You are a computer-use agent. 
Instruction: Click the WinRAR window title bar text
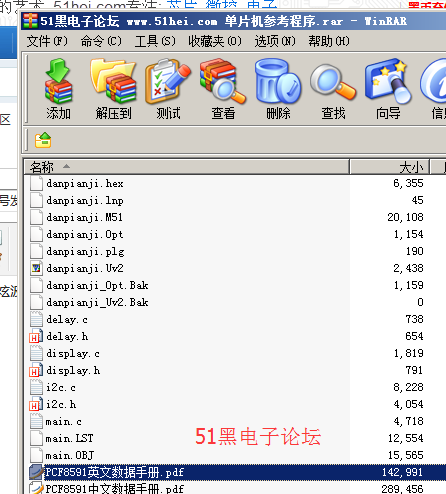pos(223,21)
